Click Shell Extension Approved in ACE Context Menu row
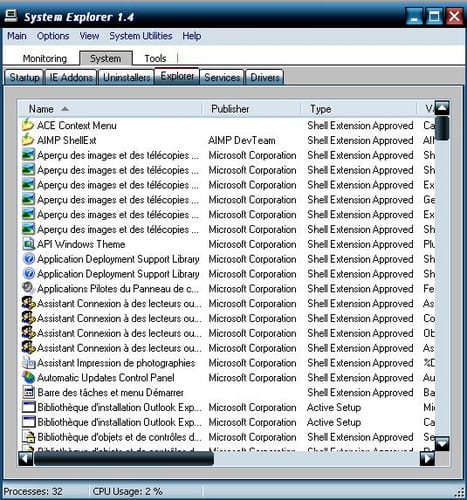 (360, 125)
